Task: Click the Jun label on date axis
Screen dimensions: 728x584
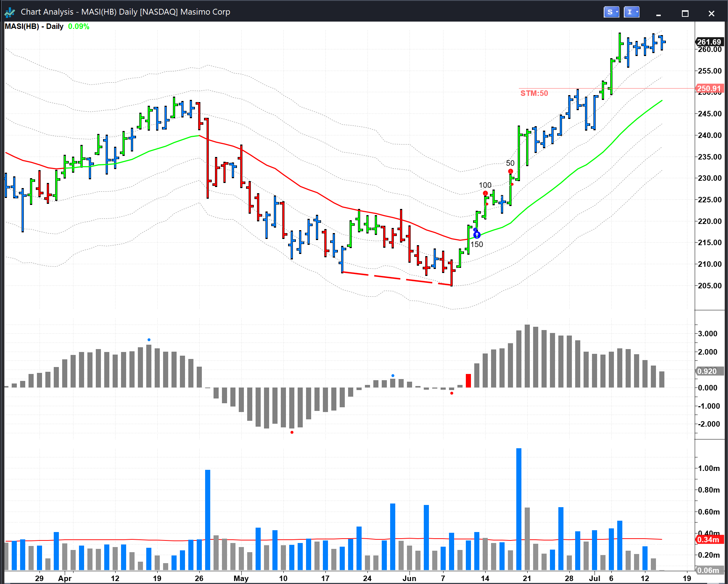Action: point(409,579)
